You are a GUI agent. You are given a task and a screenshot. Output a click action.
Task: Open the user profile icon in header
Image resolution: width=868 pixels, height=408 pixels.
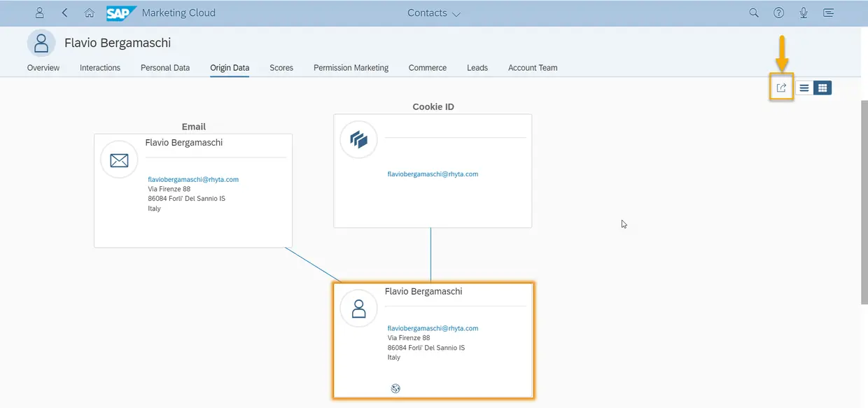[x=40, y=13]
